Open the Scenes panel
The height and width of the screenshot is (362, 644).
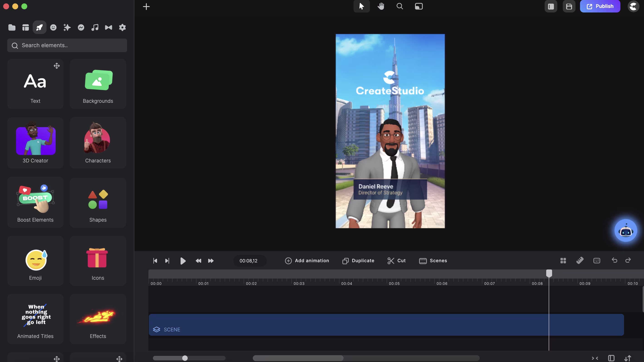pyautogui.click(x=433, y=261)
